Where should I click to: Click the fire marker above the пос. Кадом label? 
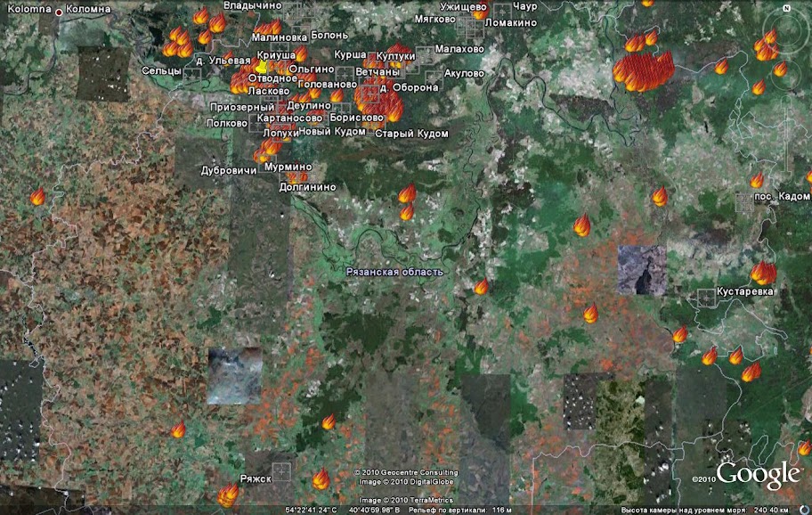pos(757,180)
